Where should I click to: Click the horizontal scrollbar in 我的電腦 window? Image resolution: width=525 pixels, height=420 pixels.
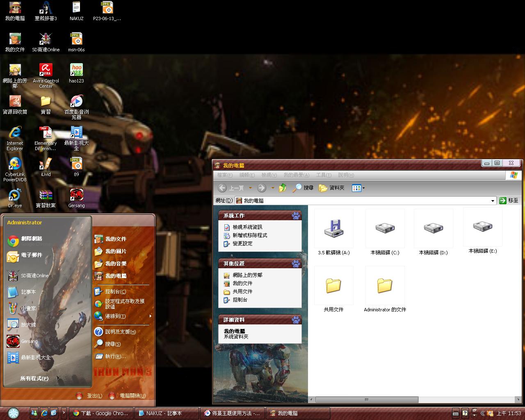[x=366, y=399]
